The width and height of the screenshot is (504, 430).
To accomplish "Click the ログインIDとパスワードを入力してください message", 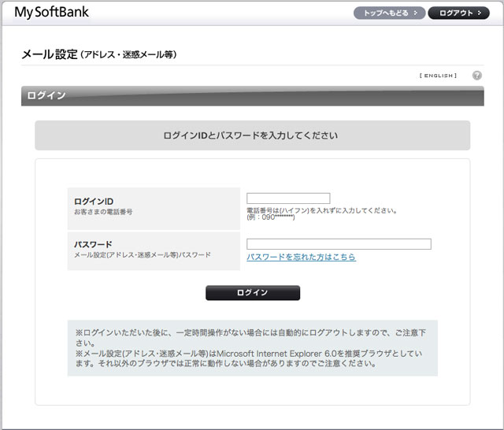I will click(250, 135).
